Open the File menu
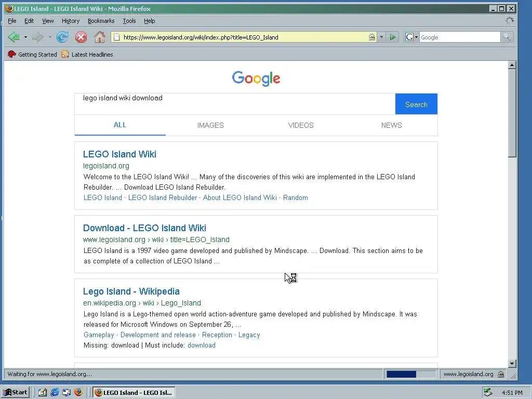This screenshot has width=532, height=399. click(x=12, y=21)
